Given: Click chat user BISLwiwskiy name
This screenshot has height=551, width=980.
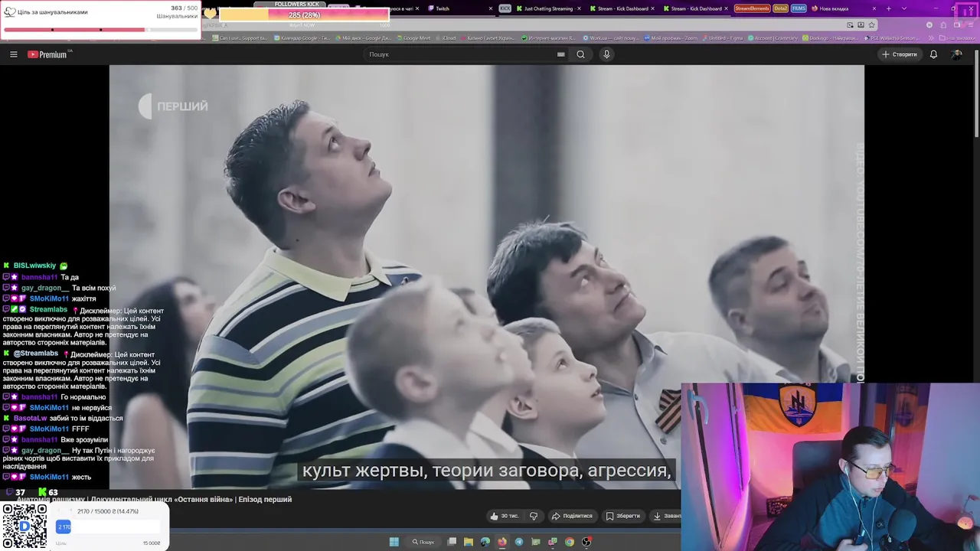Looking at the screenshot, I should [34, 266].
